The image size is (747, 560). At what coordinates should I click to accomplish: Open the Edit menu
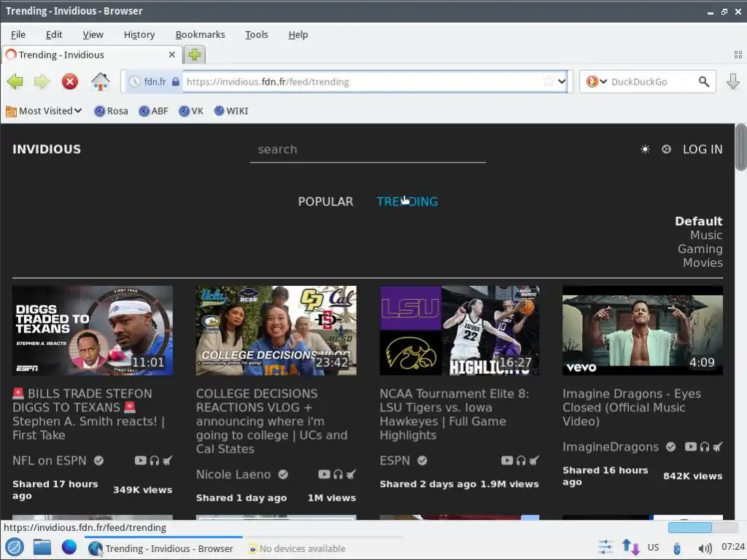tap(54, 35)
